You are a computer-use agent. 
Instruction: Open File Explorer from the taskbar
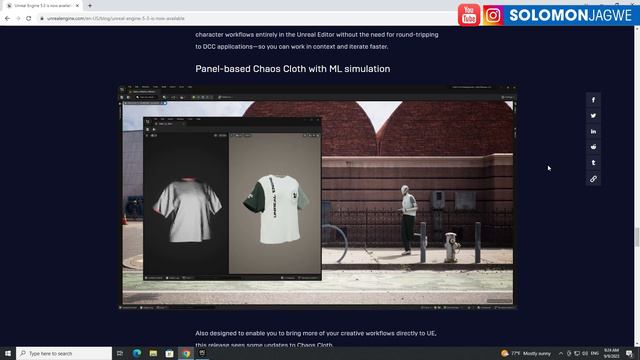tap(153, 353)
